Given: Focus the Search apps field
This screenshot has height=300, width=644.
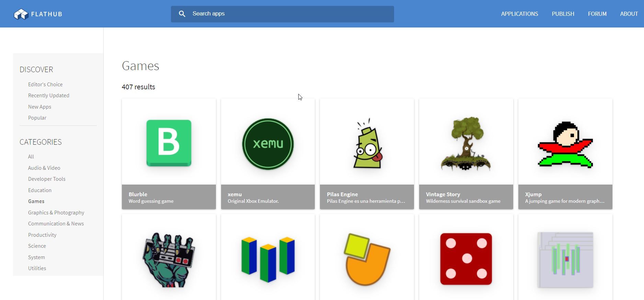Looking at the screenshot, I should pyautogui.click(x=283, y=14).
